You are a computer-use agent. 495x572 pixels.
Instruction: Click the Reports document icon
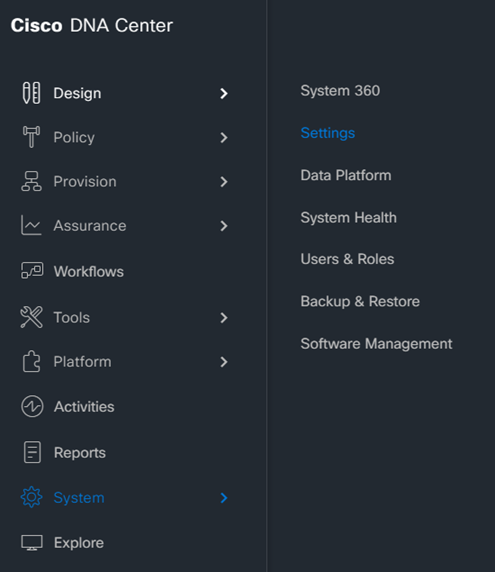click(32, 452)
